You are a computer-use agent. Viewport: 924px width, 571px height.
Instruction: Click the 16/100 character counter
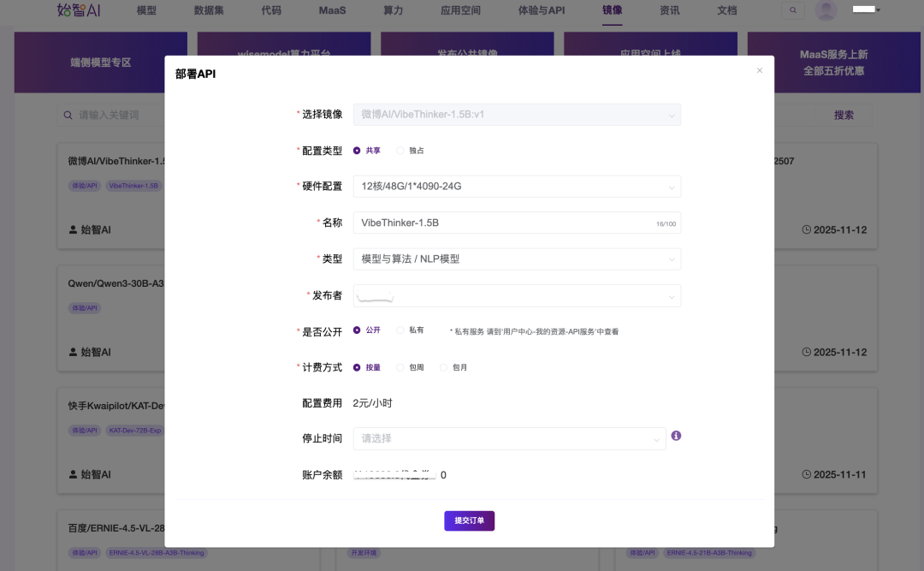666,224
